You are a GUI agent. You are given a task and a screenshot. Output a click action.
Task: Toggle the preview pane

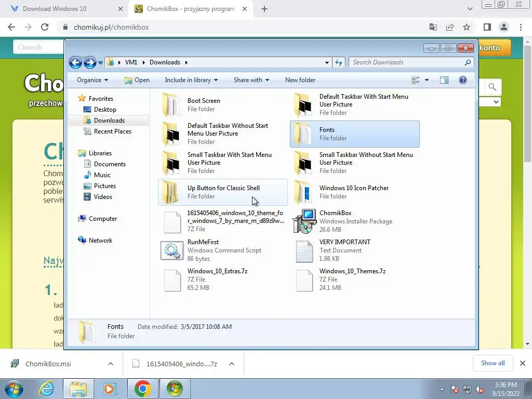coord(444,80)
